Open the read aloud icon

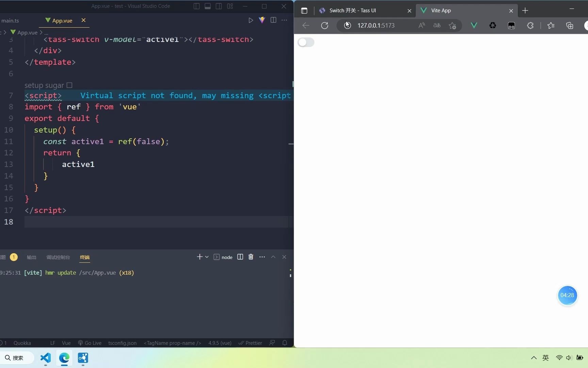(422, 25)
